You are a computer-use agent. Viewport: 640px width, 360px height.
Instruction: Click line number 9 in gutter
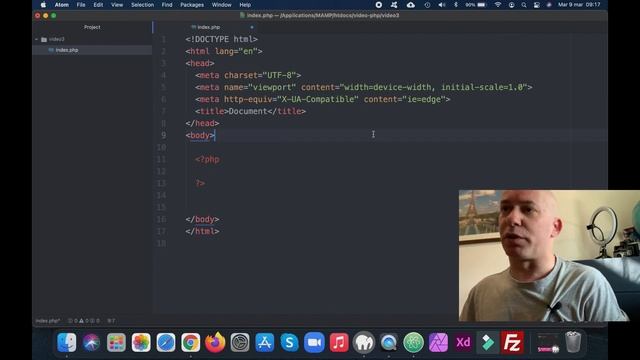coord(163,136)
